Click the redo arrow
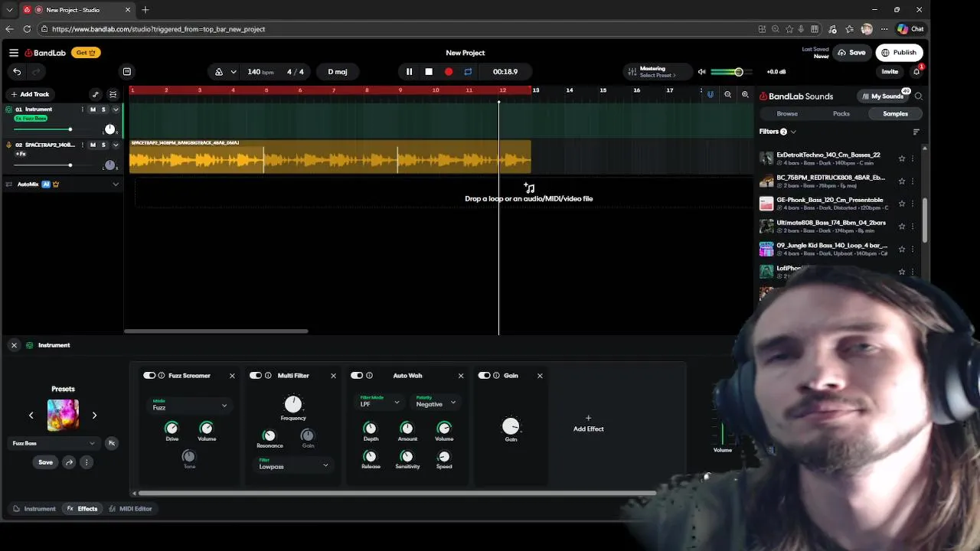The height and width of the screenshot is (551, 980). tap(35, 72)
